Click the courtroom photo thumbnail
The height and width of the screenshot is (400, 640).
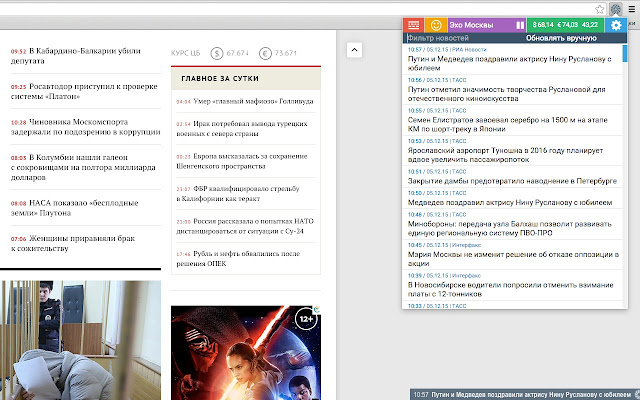tap(80, 340)
